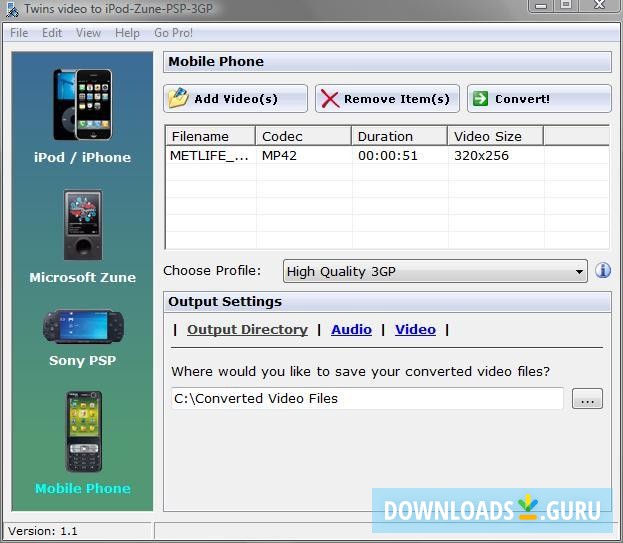The image size is (623, 543).
Task: Open the Help menu
Action: coord(127,33)
